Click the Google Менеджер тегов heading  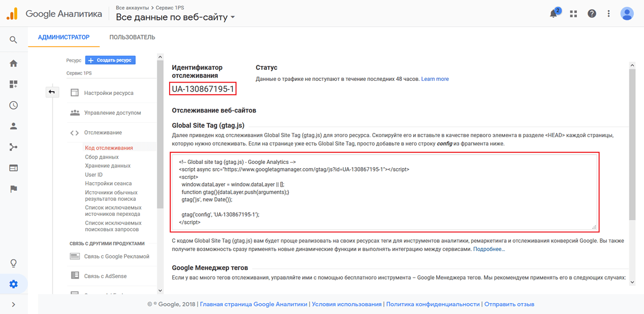point(210,267)
